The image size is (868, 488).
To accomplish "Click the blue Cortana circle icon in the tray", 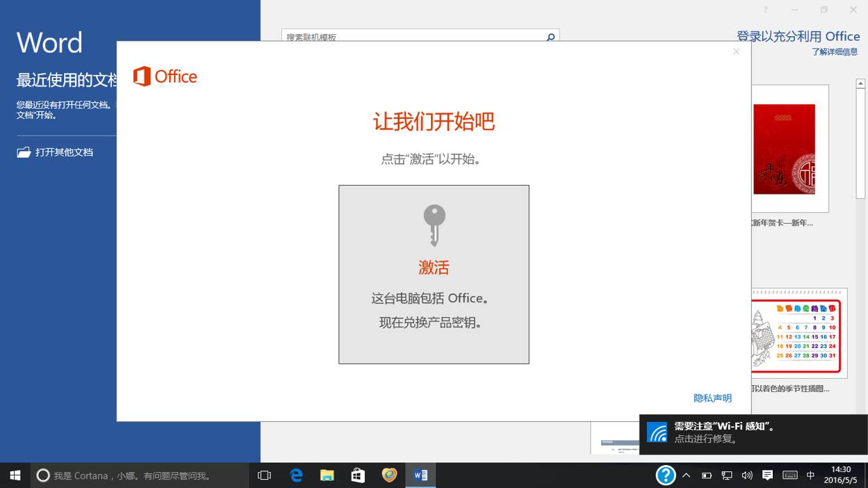I will tap(665, 475).
